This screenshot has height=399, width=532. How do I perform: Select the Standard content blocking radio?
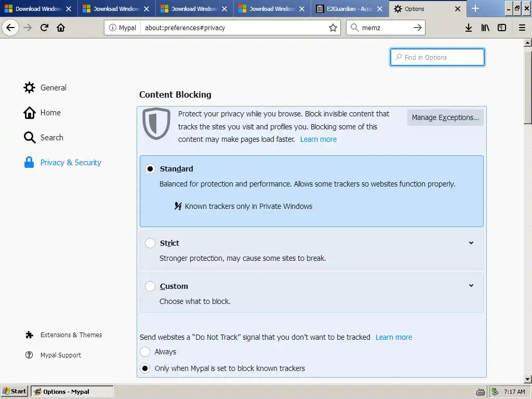tap(150, 169)
